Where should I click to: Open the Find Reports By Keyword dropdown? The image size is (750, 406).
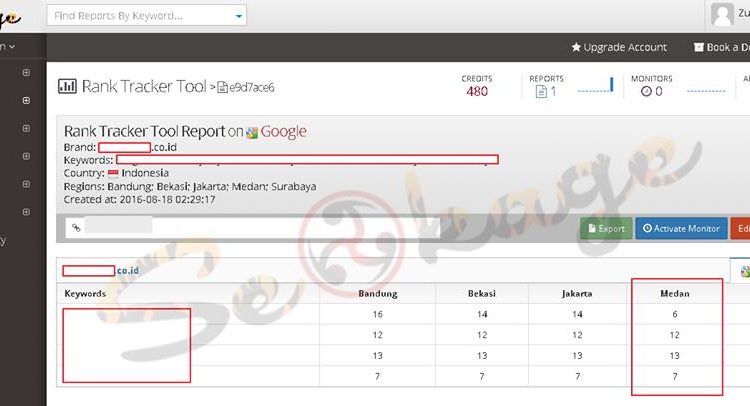tap(238, 16)
